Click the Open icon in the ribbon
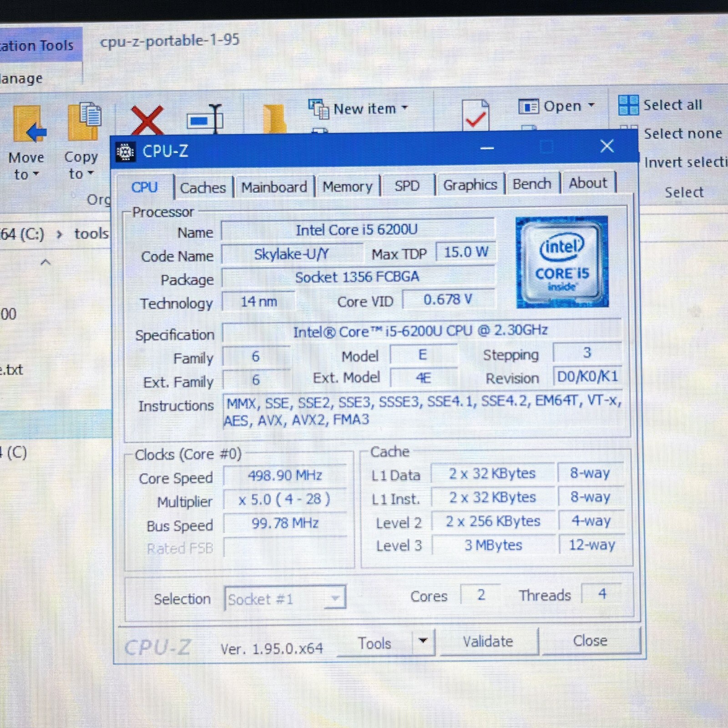Viewport: 728px width, 728px height. click(529, 107)
